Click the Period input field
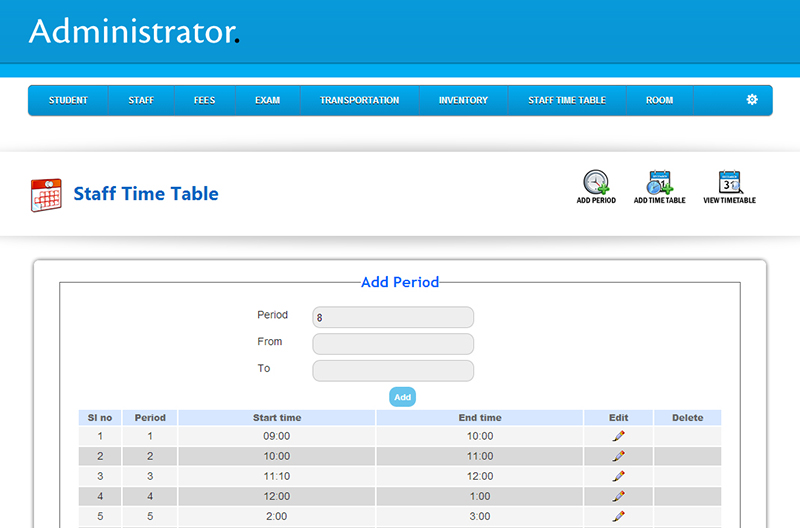 [393, 317]
